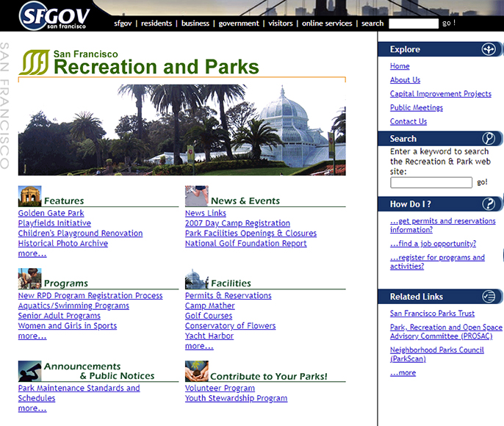Image resolution: width=504 pixels, height=426 pixels.
Task: Click the Contribute hands-with-plant thumbnail
Action: [x=196, y=371]
